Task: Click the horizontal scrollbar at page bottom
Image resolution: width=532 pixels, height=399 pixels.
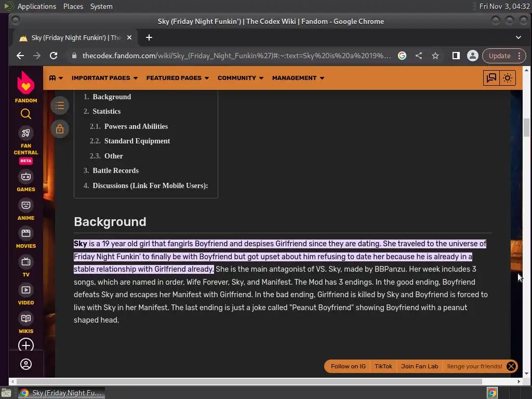Action: pos(249,382)
